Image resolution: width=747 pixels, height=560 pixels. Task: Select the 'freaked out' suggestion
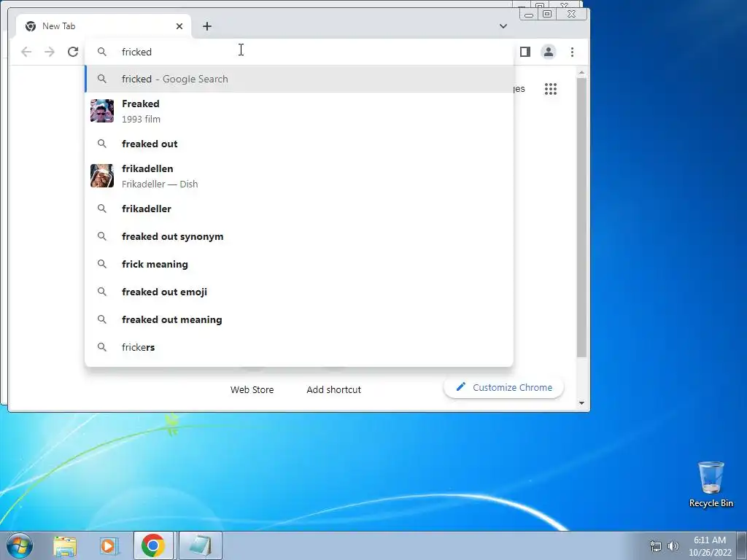(x=299, y=144)
